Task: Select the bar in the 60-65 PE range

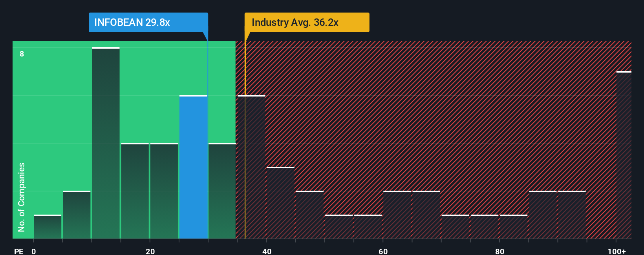Action: point(397,215)
